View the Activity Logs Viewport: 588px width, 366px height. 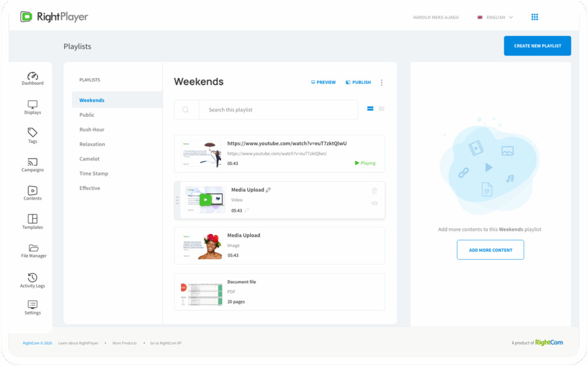coord(33,281)
